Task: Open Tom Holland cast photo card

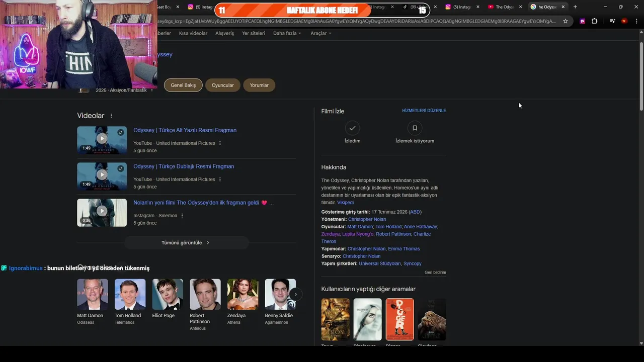Action: 130,294
